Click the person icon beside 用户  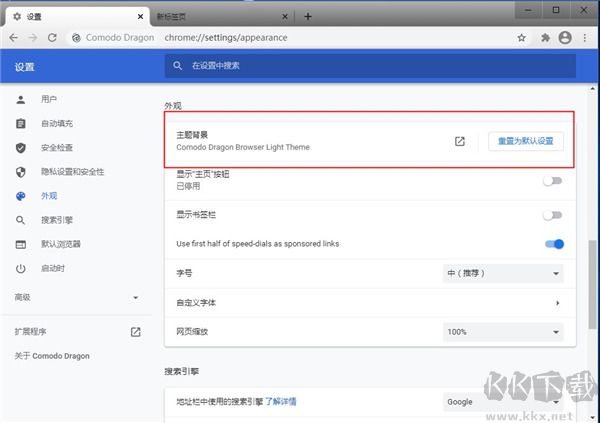[x=21, y=100]
